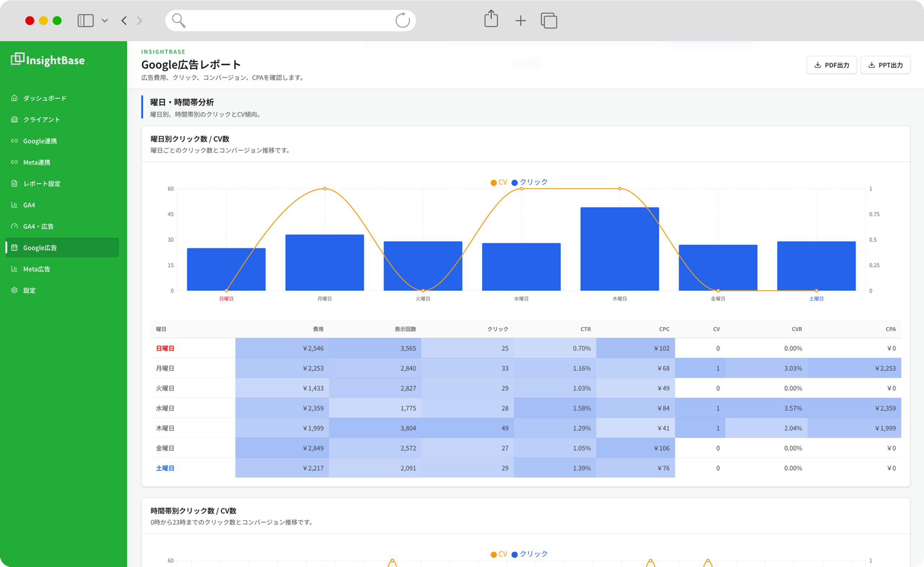Viewport: 924px width, 567px height.
Task: Click the GA4・広告 gauge icon
Action: [14, 227]
